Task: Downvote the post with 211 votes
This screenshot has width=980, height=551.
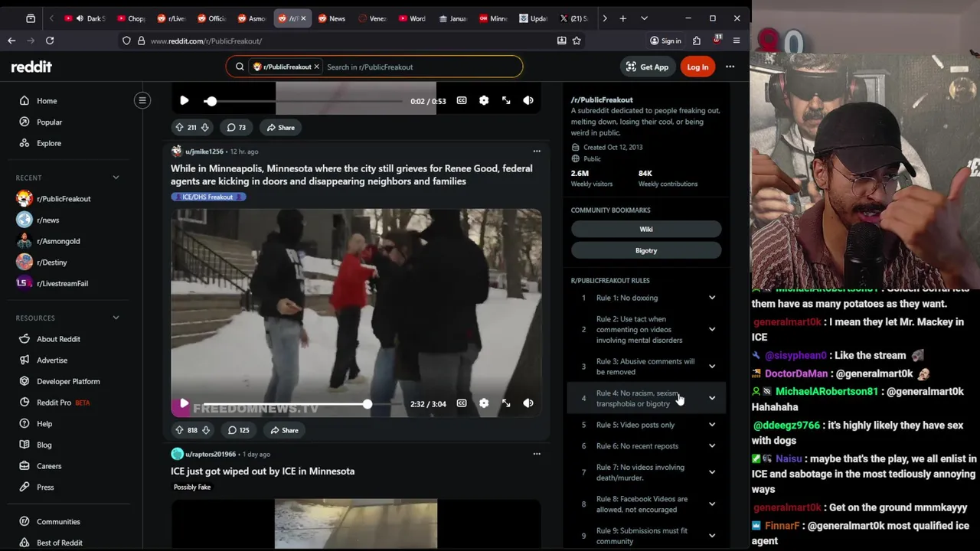Action: [x=204, y=128]
